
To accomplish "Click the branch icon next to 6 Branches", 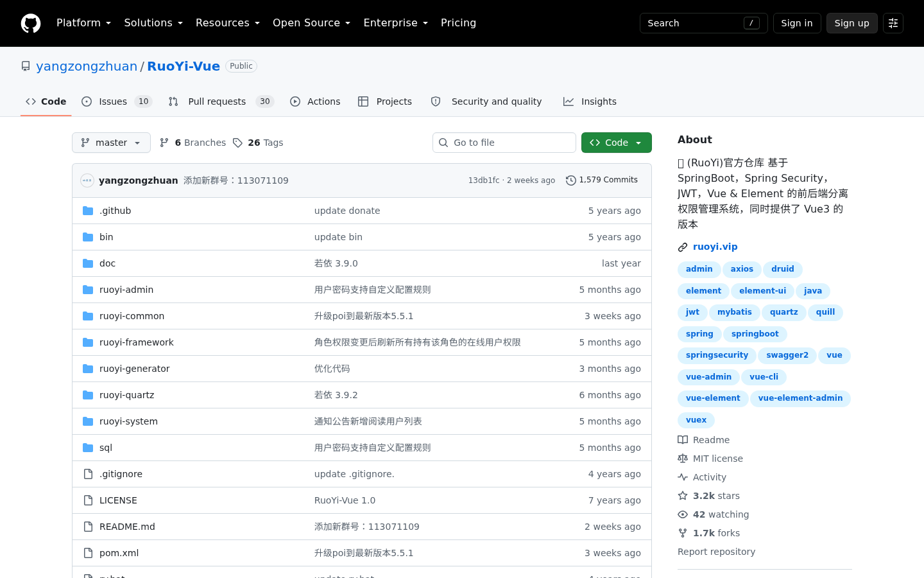I will click(164, 143).
